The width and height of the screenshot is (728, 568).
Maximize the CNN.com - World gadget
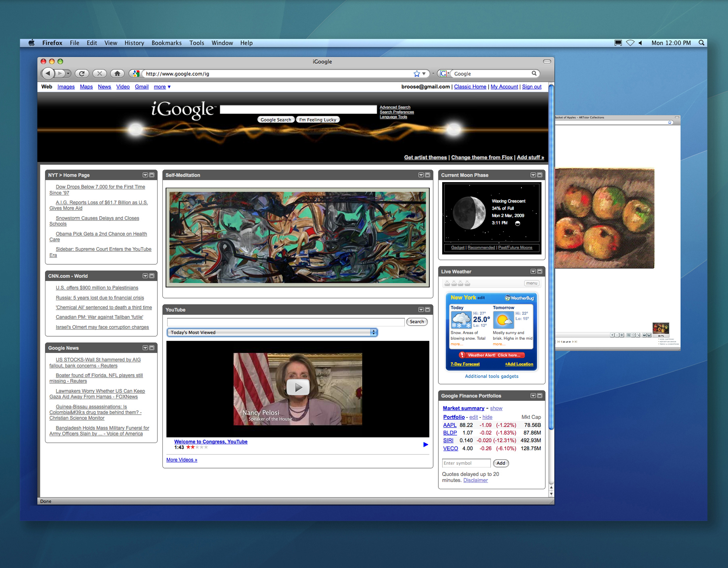[152, 276]
